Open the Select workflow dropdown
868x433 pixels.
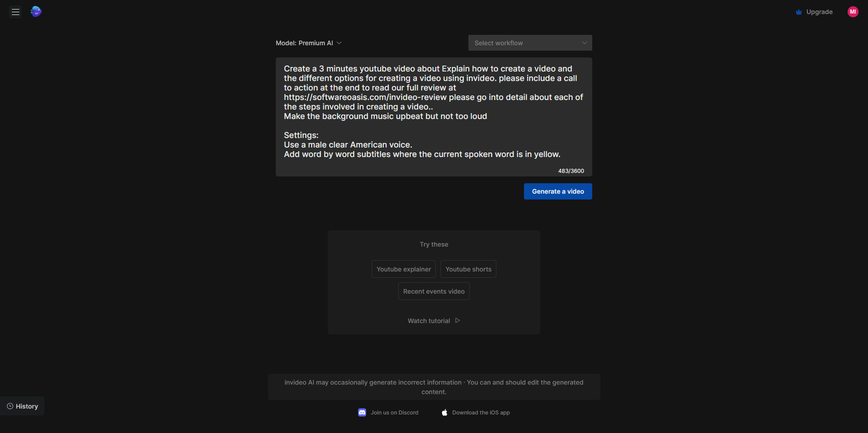(524, 43)
